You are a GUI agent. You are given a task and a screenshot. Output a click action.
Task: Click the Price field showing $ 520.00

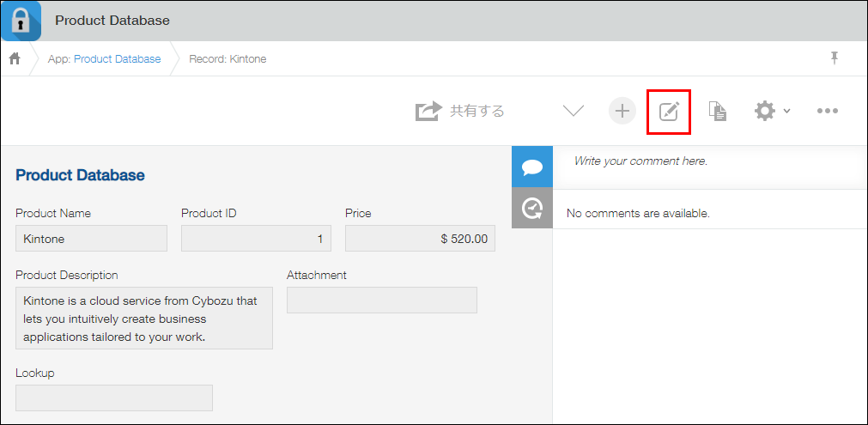420,239
